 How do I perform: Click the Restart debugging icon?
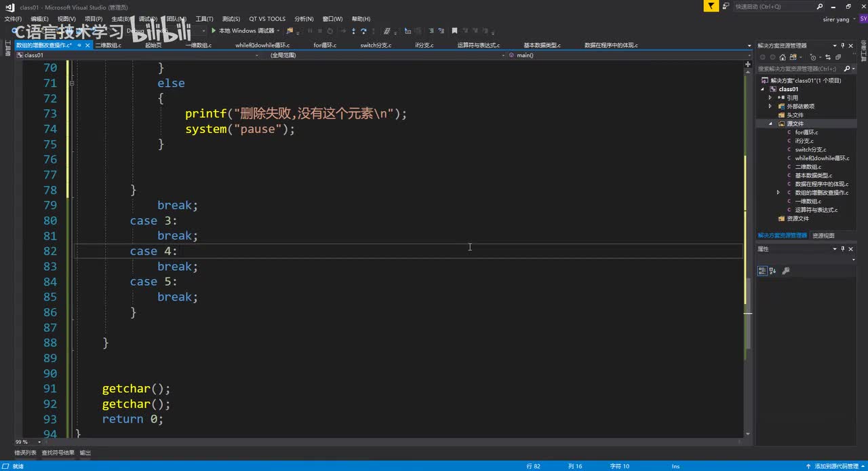click(330, 31)
